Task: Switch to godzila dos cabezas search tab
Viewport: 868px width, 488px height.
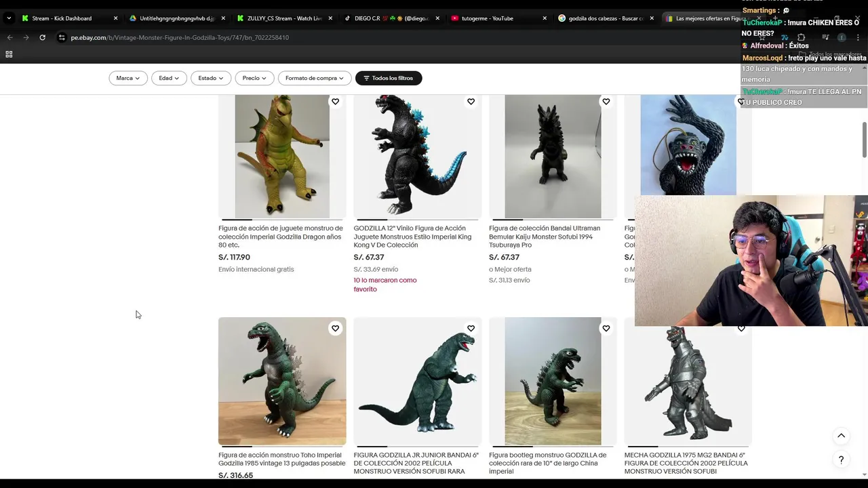Action: click(606, 18)
